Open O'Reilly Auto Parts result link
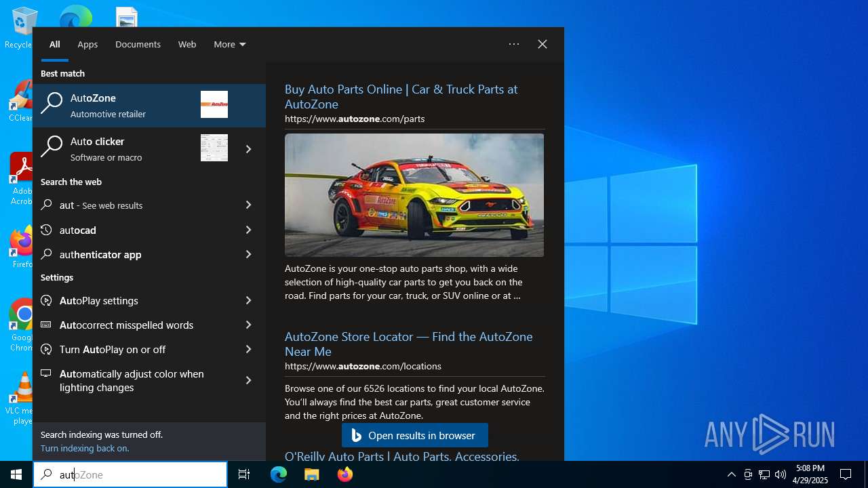Image resolution: width=868 pixels, height=488 pixels. coord(402,456)
